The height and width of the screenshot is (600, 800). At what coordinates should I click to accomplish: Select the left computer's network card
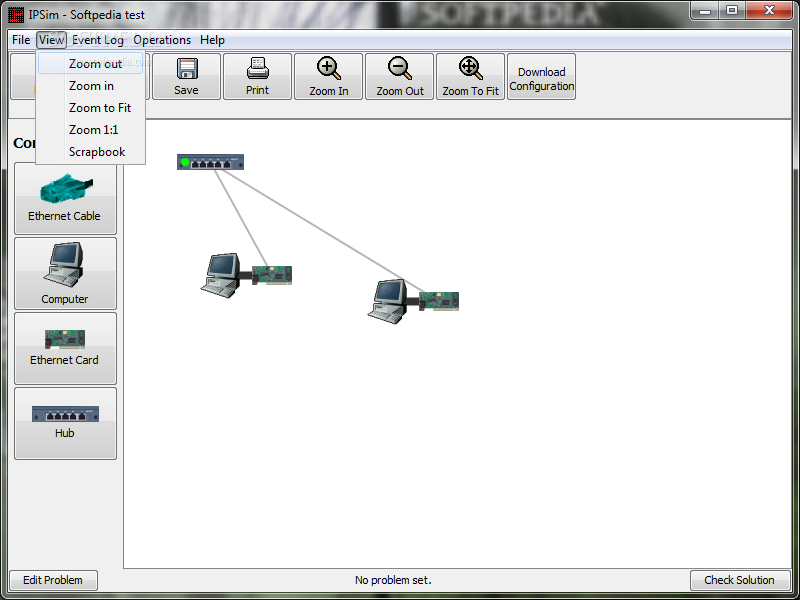tap(272, 275)
